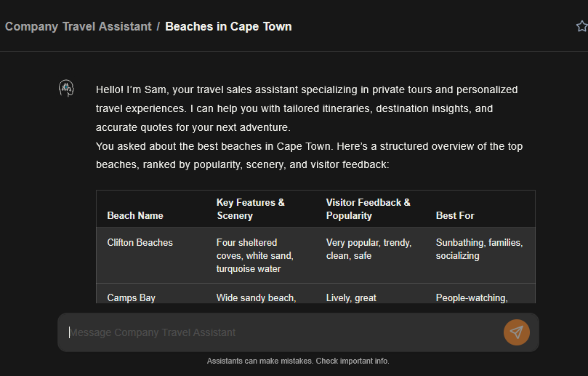Image resolution: width=588 pixels, height=376 pixels.
Task: Select the 'Four sheltered coves' cell
Action: tap(254, 255)
